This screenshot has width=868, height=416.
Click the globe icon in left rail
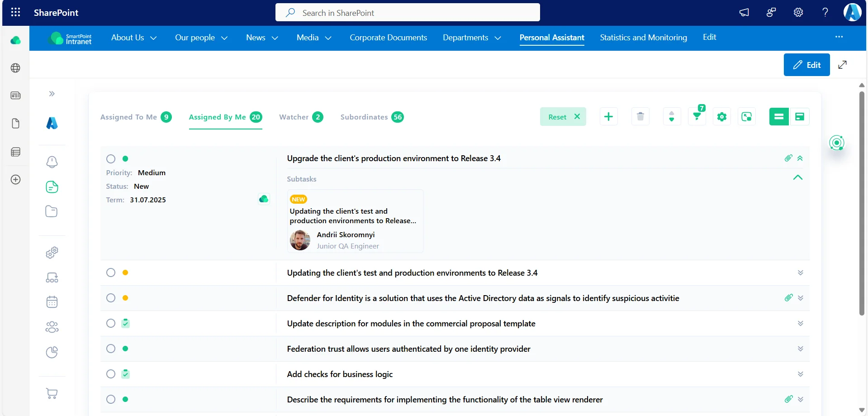coord(15,68)
